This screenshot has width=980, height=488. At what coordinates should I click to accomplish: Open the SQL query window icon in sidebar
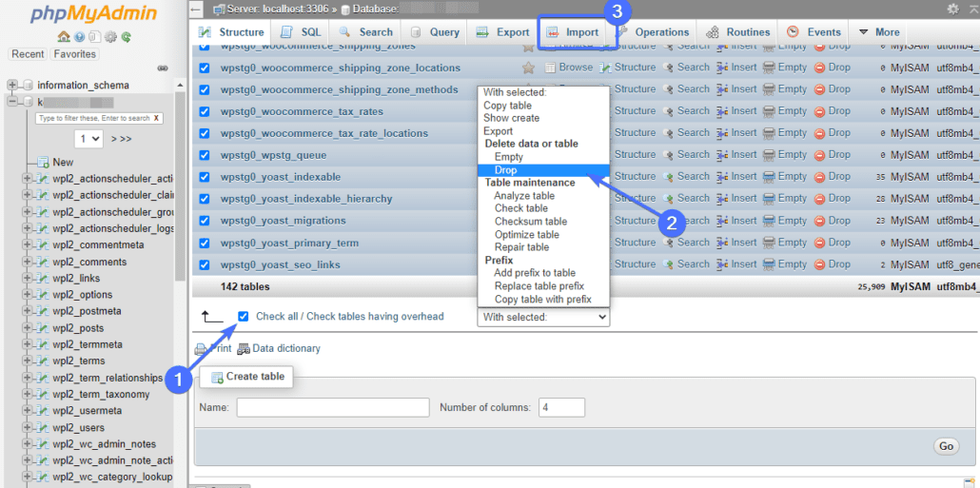pos(94,37)
